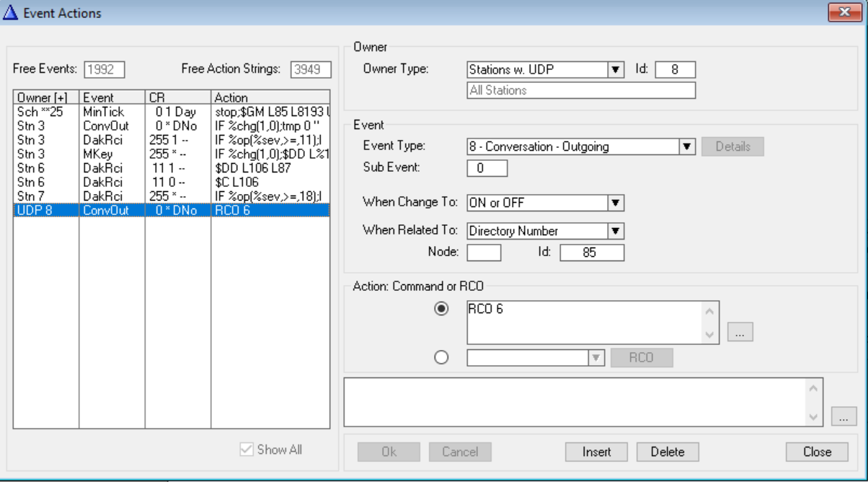868x482 pixels.
Task: Expand the When Change To dropdown
Action: pyautogui.click(x=615, y=203)
